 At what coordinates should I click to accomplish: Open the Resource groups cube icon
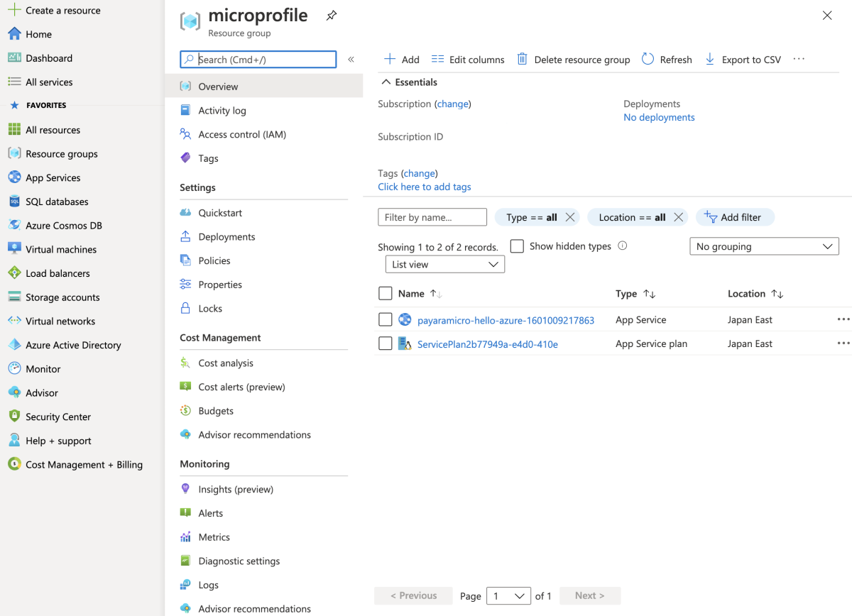(14, 153)
